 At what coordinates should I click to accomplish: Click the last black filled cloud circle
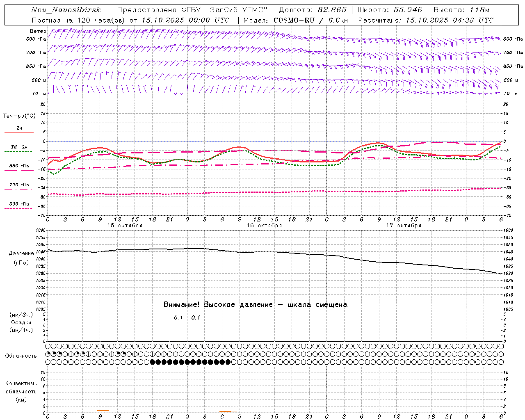[x=228, y=362]
